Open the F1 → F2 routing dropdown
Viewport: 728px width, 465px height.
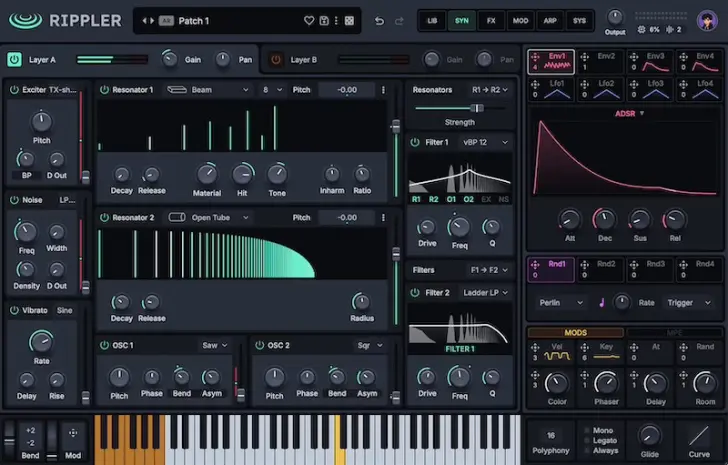tap(489, 270)
